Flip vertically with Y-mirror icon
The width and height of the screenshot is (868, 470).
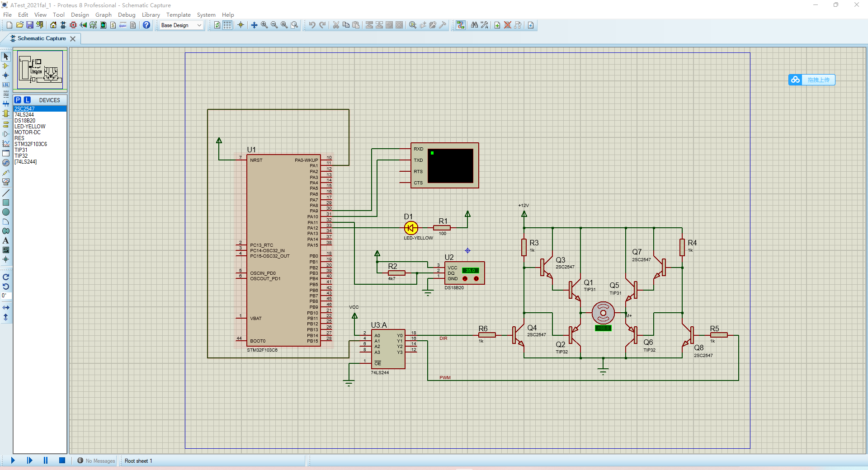click(6, 317)
